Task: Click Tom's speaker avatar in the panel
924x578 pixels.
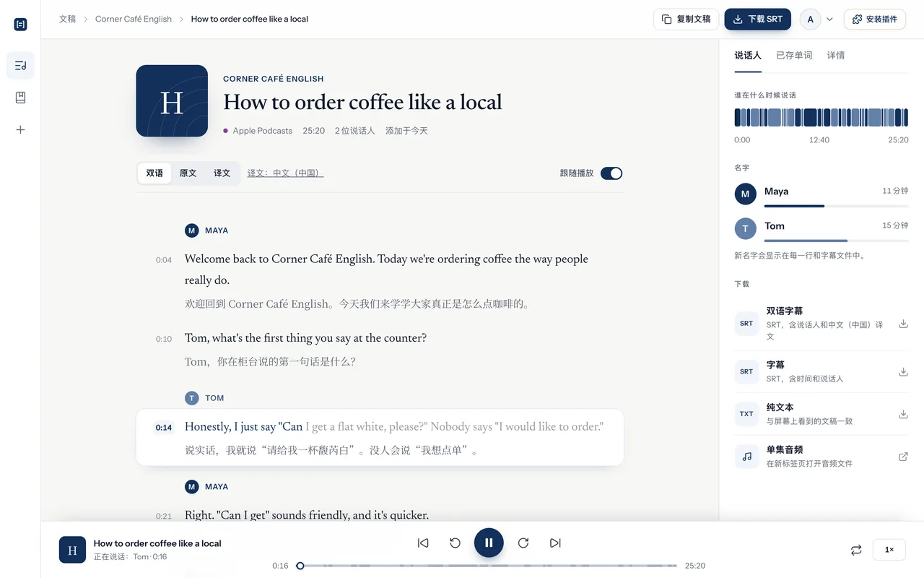Action: [x=746, y=228]
